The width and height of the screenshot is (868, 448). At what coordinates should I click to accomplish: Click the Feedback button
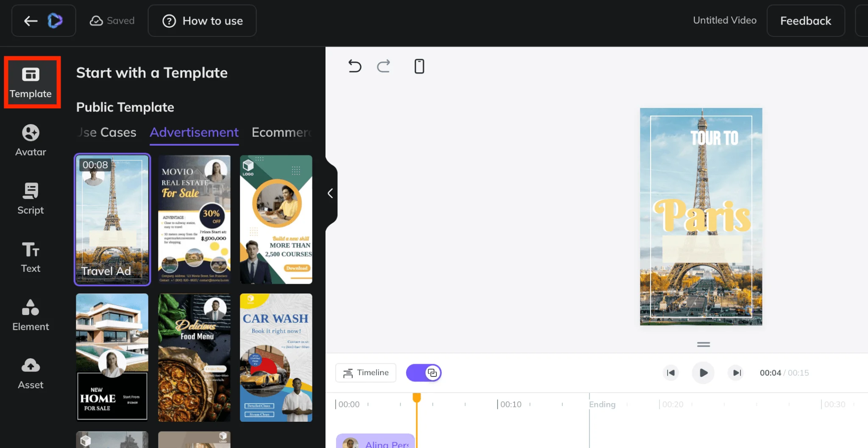(805, 21)
